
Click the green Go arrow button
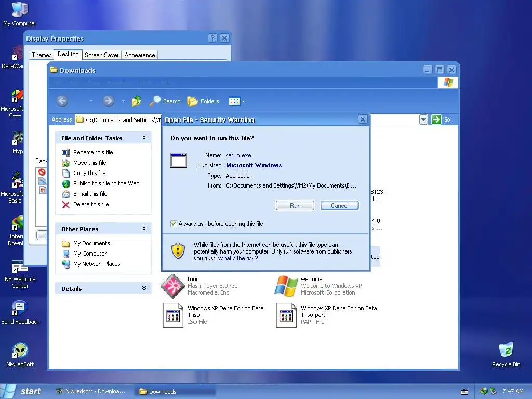coord(436,119)
